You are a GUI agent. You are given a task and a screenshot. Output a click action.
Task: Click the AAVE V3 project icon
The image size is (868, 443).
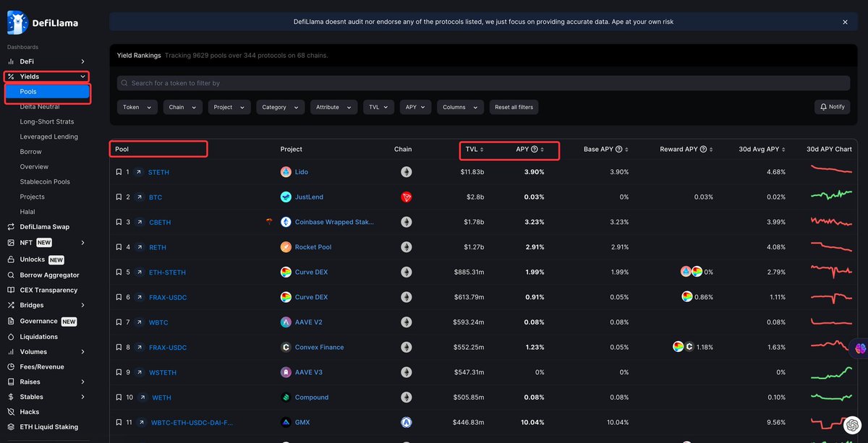[x=286, y=372]
